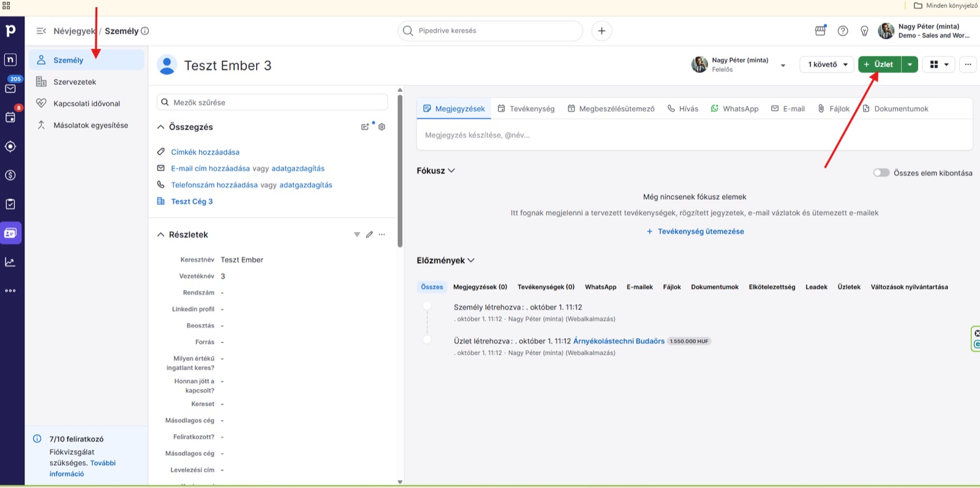The width and height of the screenshot is (980, 488).
Task: Collapse the Összegzés section
Action: pyautogui.click(x=160, y=127)
